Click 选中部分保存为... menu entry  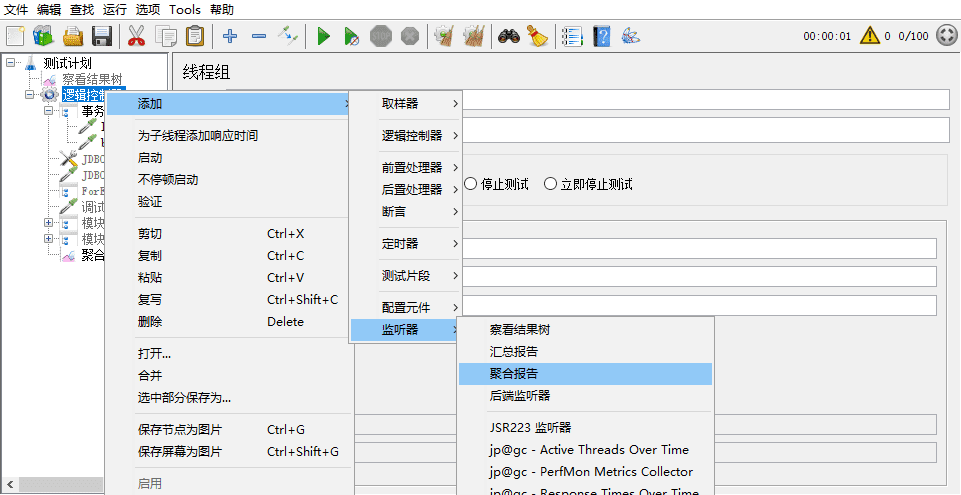pos(230,398)
